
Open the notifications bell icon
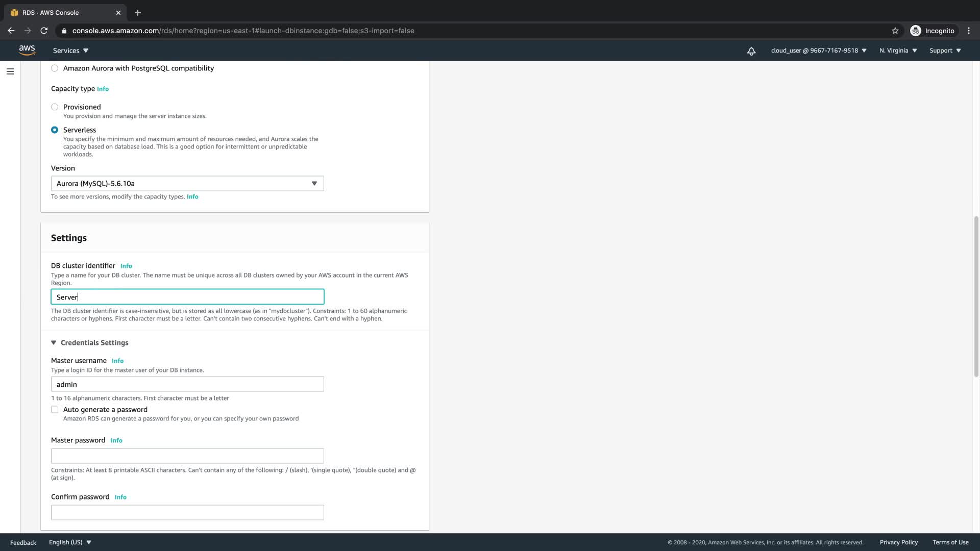[751, 51]
